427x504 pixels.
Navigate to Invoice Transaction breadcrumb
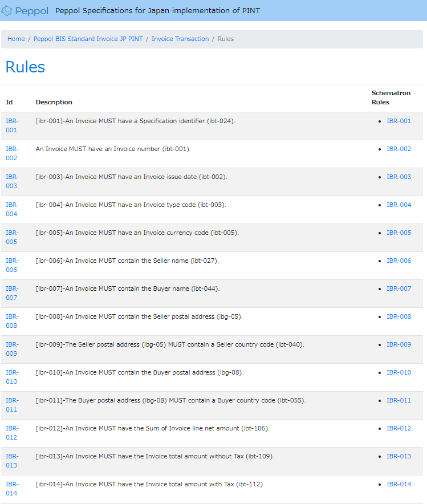click(180, 39)
